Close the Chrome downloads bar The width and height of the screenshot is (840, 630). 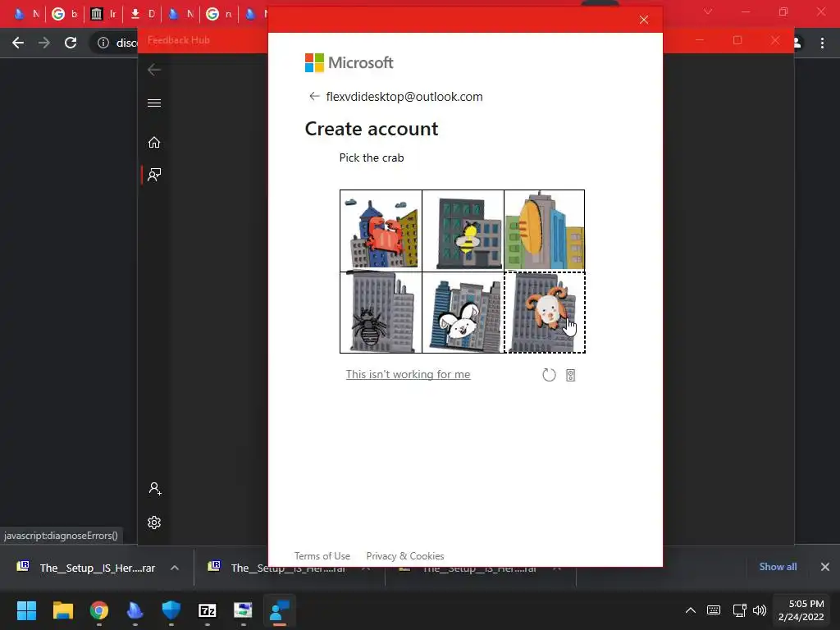tap(825, 567)
